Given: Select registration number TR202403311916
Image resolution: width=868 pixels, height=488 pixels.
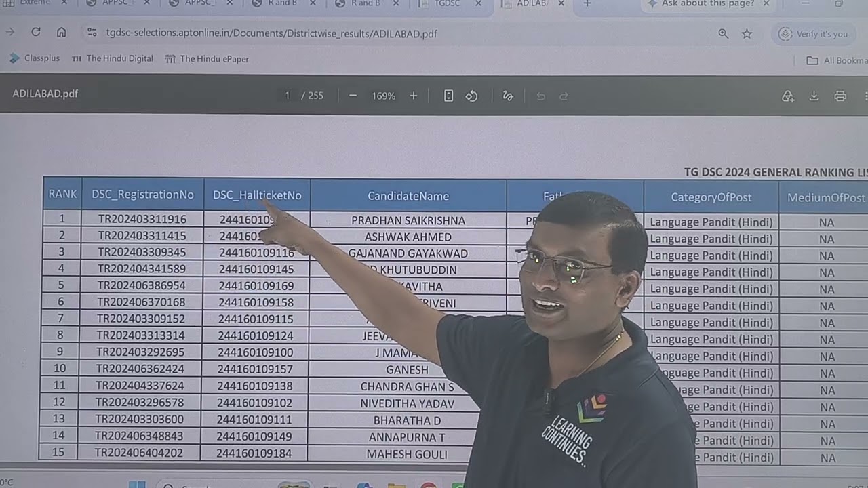Looking at the screenshot, I should 142,219.
